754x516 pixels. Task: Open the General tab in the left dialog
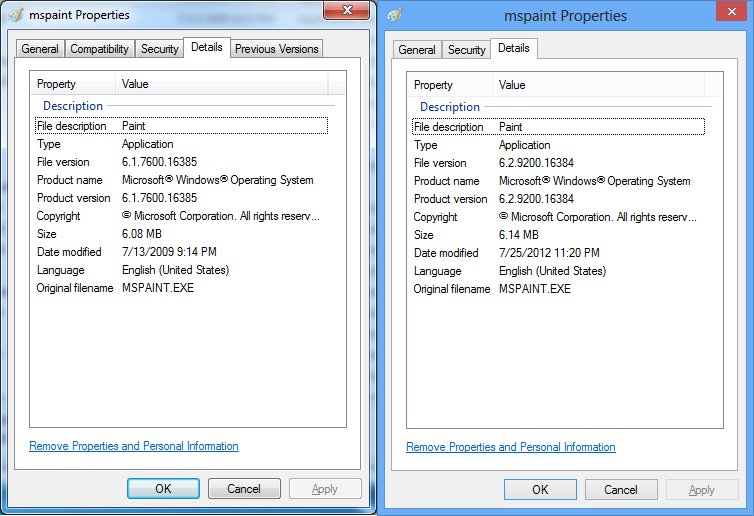click(40, 49)
